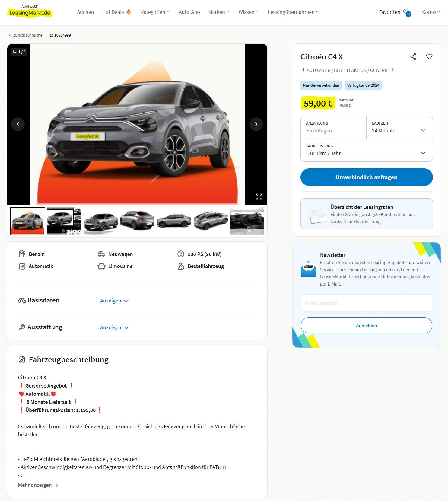Open fullscreen view of car photo

coord(259,196)
